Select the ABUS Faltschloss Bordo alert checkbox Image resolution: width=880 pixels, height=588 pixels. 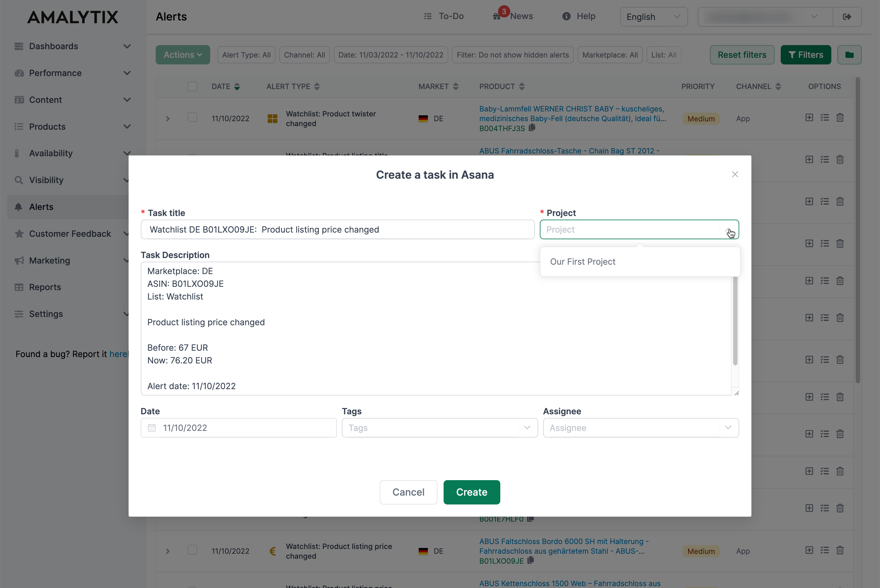tap(192, 550)
